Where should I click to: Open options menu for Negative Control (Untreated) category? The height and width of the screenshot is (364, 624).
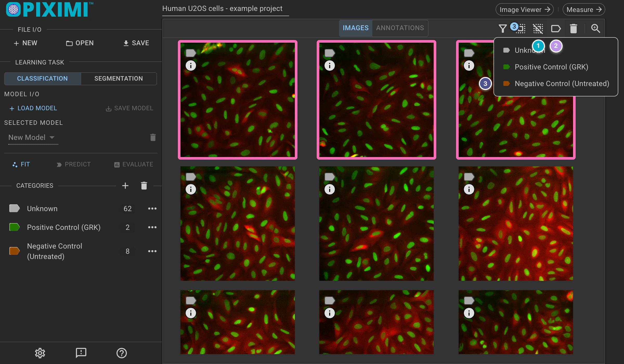coord(152,251)
